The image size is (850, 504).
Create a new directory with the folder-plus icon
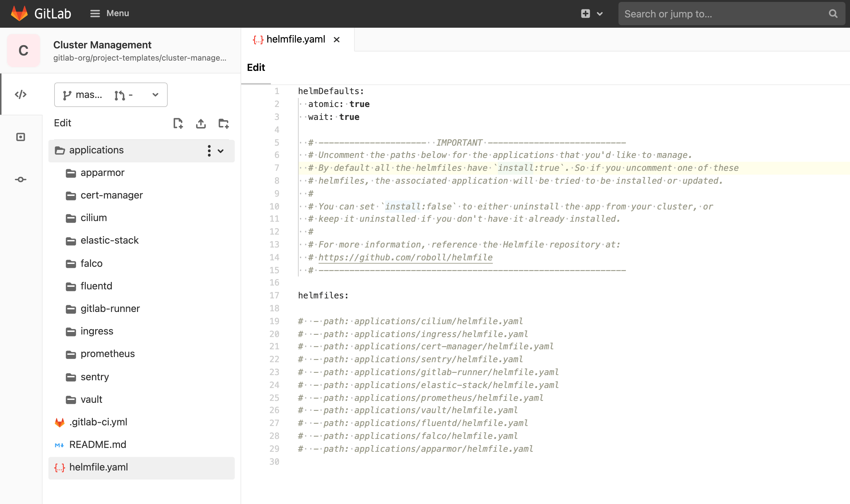(223, 124)
